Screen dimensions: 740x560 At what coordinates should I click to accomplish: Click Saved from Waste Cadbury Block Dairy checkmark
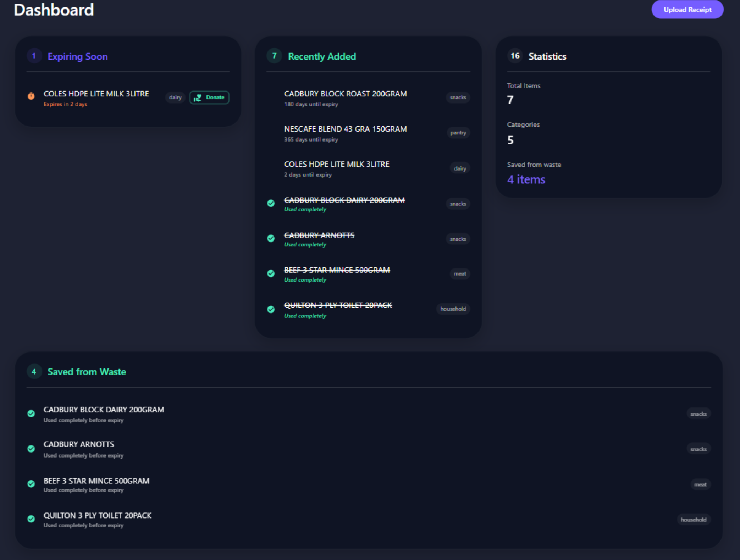pos(31,414)
